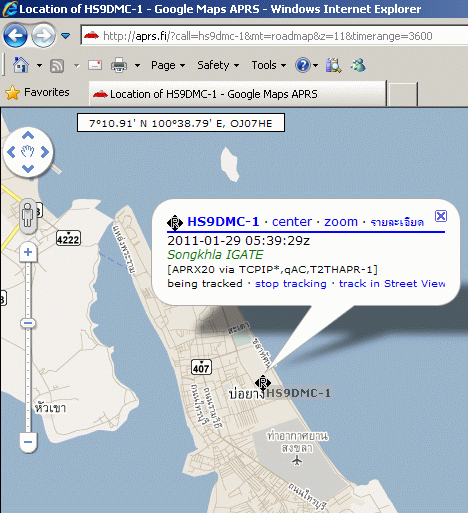Click the coordinates box 7°10.91' N
Viewport: 468px width, 513px height.
click(181, 123)
